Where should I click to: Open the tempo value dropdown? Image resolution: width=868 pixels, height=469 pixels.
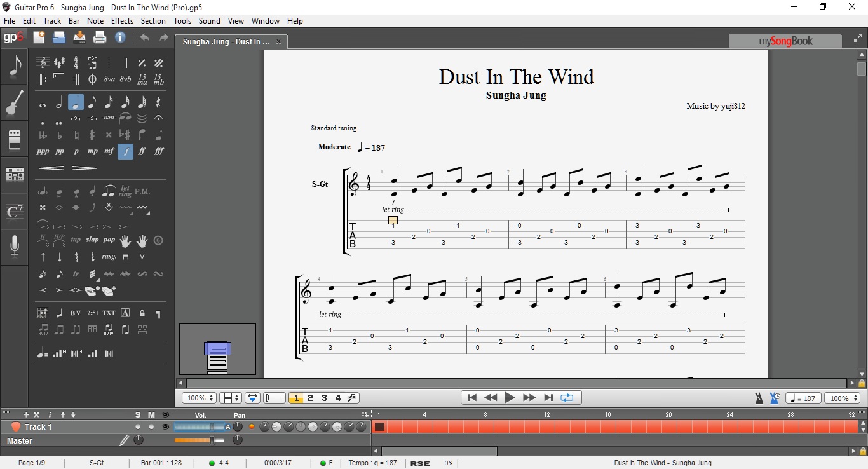[x=803, y=397]
